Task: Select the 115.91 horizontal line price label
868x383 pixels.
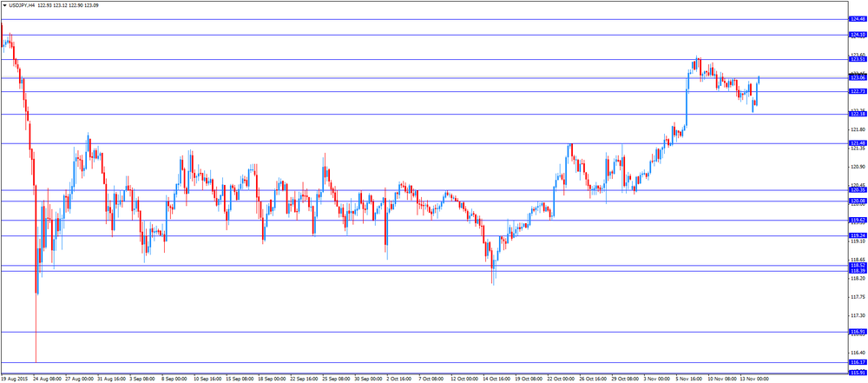Action: point(858,373)
